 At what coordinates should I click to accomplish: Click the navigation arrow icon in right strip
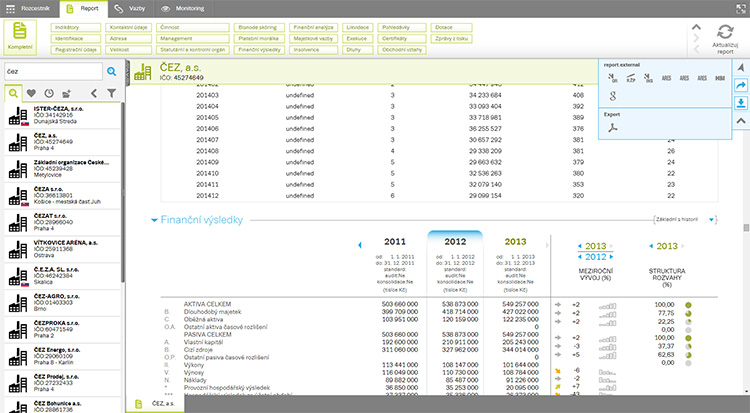point(741,67)
